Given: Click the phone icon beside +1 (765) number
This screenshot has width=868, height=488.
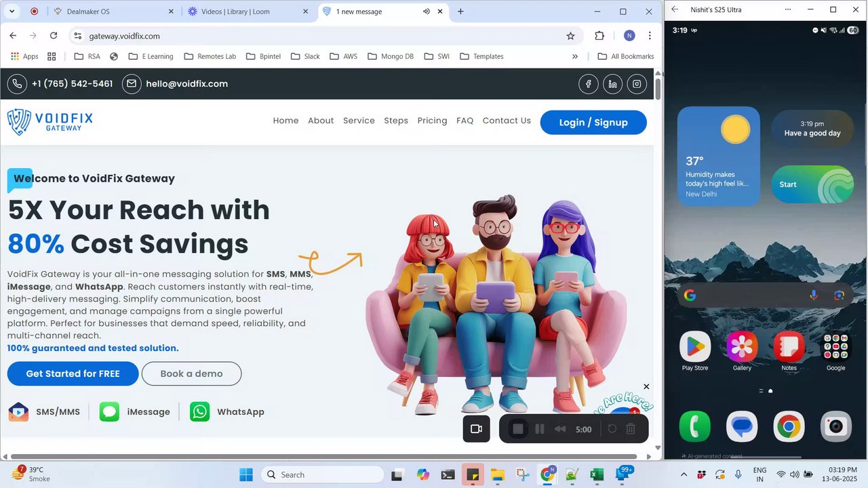Looking at the screenshot, I should pyautogui.click(x=17, y=84).
